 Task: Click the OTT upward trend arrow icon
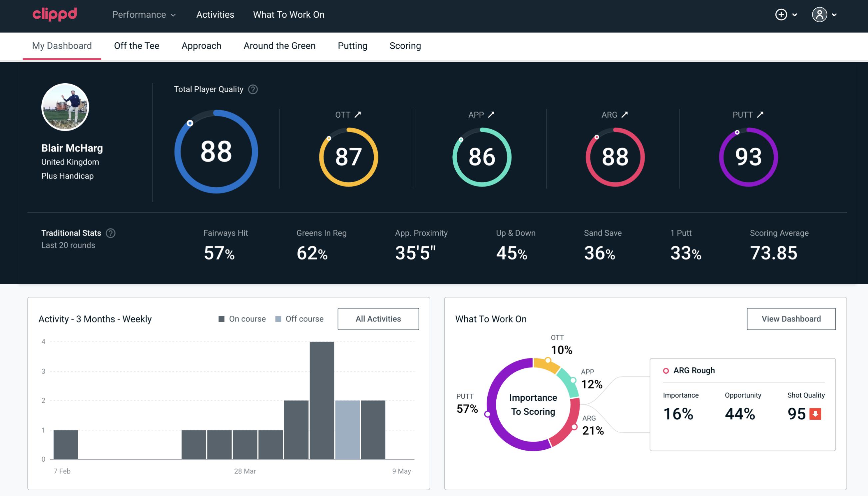pyautogui.click(x=358, y=114)
